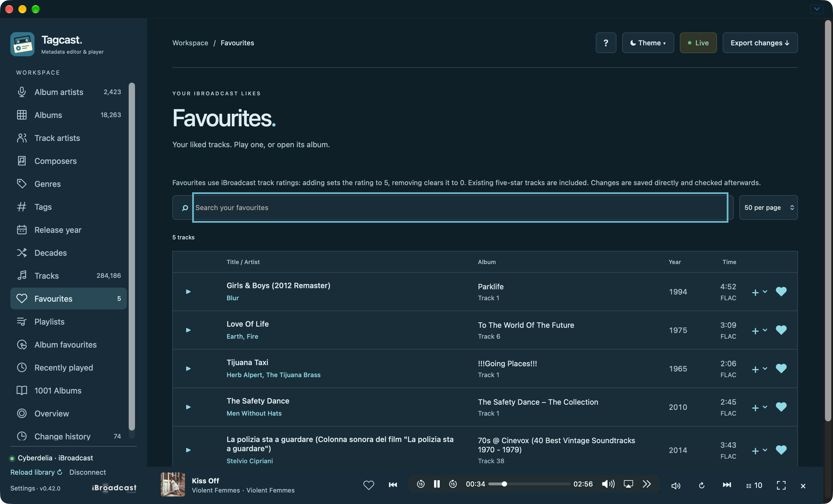Close the player bar

click(803, 486)
